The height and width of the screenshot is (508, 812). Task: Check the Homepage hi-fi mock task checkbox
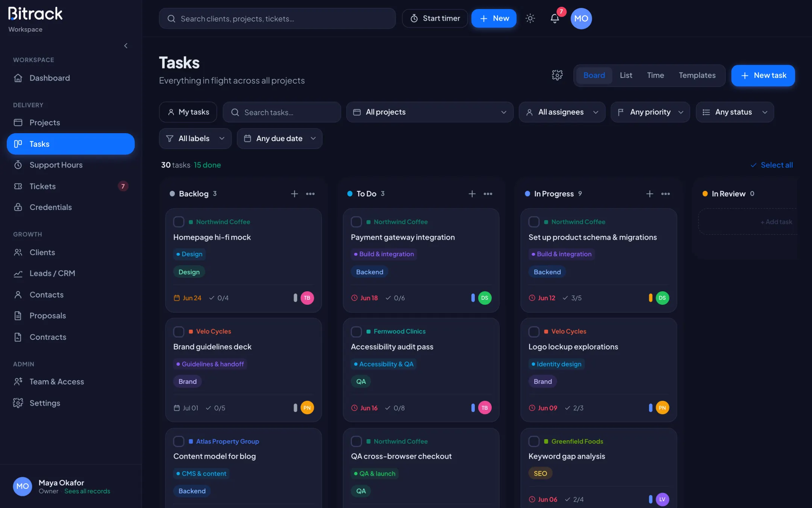pyautogui.click(x=179, y=222)
